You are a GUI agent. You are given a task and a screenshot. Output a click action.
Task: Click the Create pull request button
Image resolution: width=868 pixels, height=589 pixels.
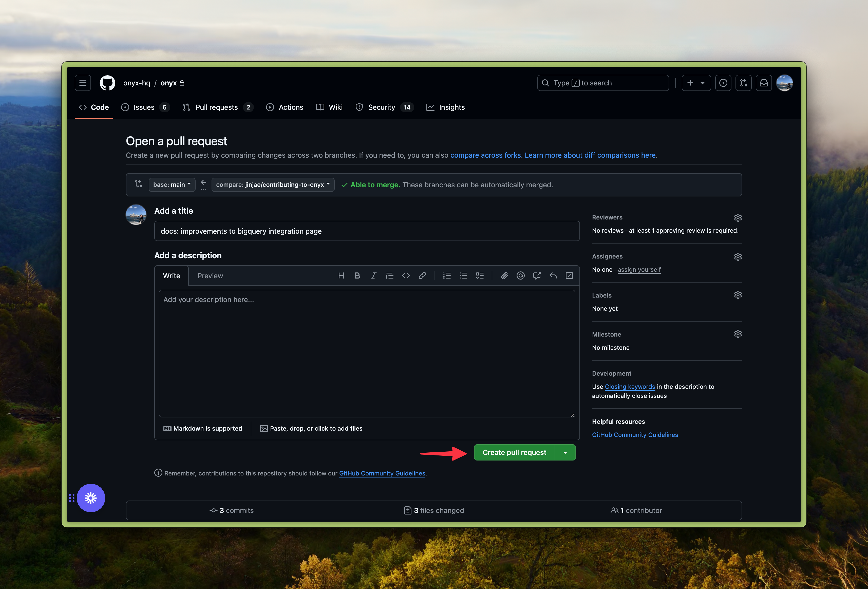(x=514, y=453)
